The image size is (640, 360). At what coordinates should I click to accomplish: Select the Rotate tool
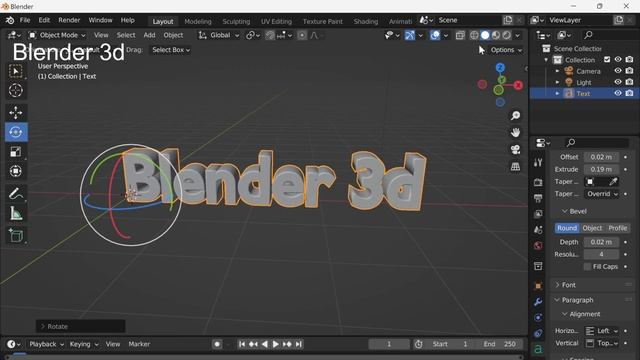(x=16, y=132)
